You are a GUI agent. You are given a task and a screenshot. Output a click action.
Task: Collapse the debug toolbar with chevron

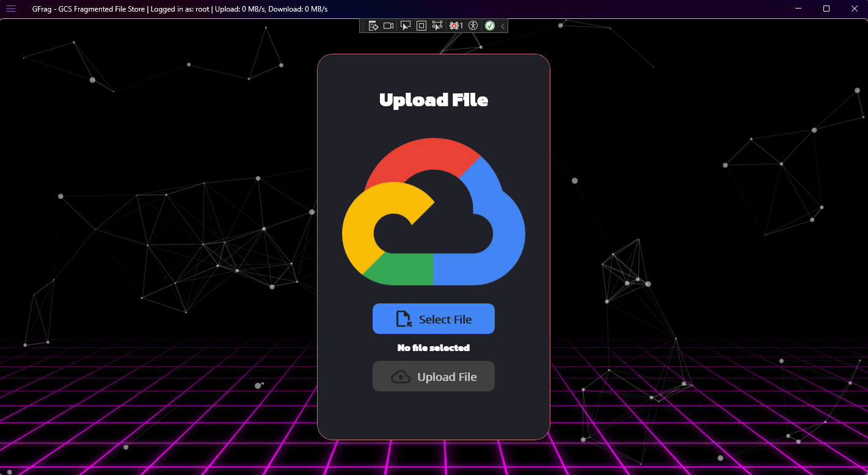point(503,26)
